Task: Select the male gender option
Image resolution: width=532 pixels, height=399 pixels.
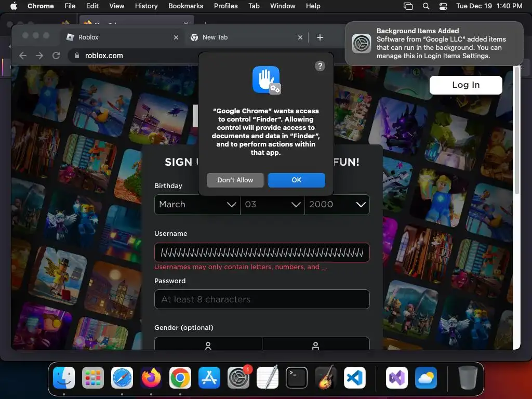Action: click(315, 343)
